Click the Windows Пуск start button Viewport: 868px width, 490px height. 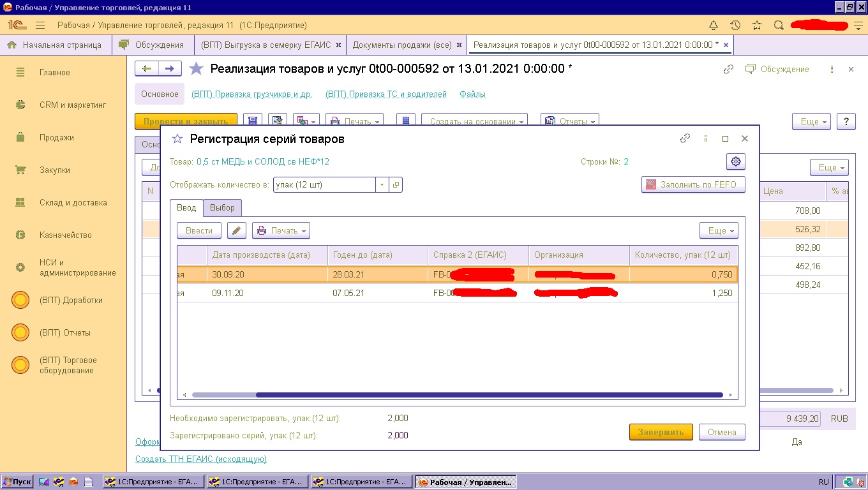(x=17, y=482)
